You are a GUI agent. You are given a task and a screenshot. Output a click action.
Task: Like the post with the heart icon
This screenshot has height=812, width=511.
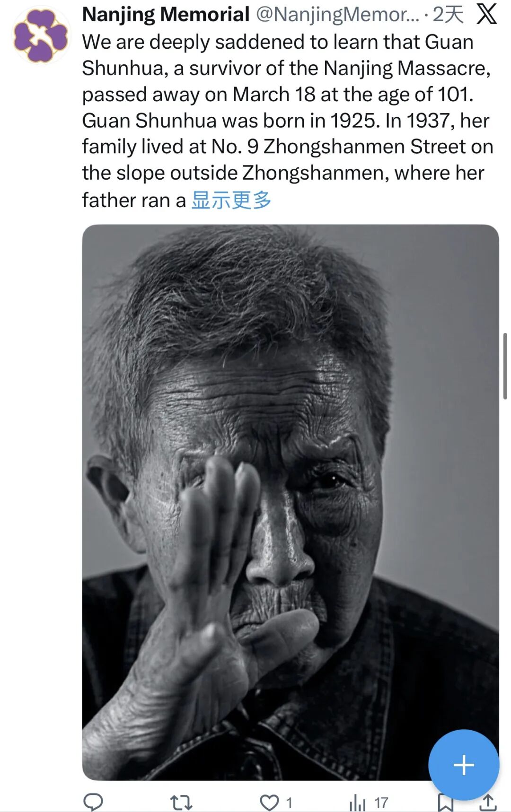(x=270, y=803)
